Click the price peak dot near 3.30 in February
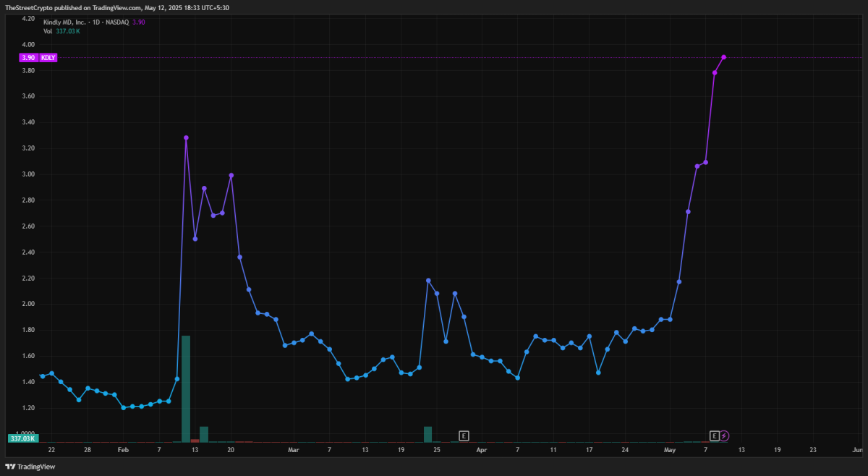868x476 pixels. point(186,137)
